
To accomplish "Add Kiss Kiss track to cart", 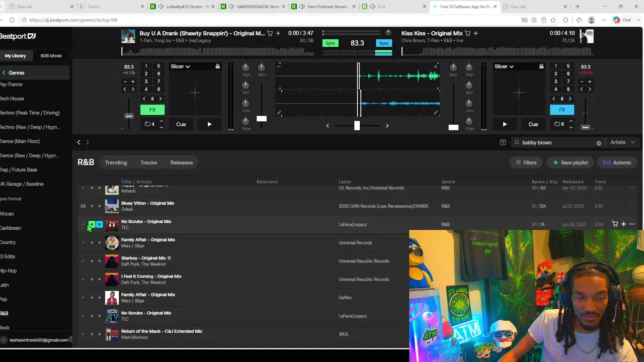I will (467, 33).
